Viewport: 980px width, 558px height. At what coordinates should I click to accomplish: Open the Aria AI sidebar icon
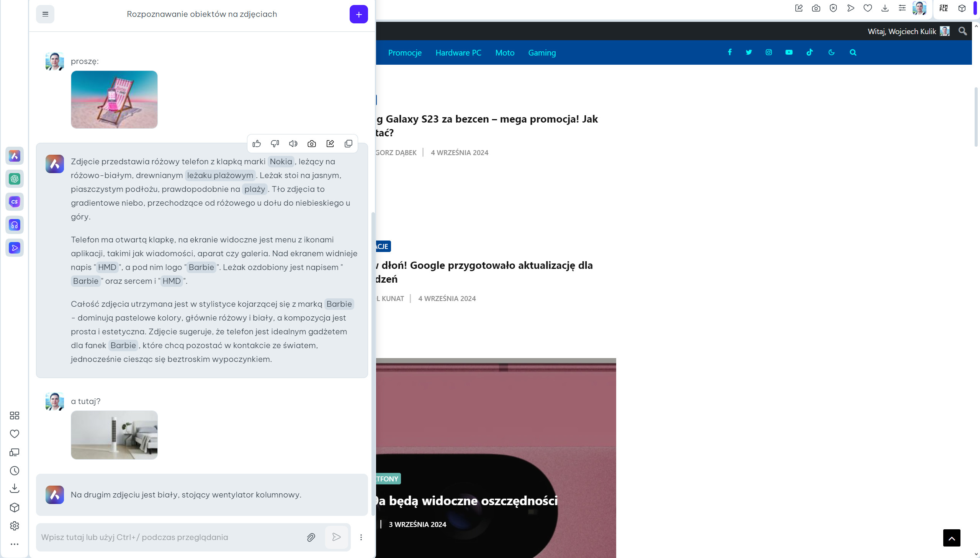click(15, 156)
